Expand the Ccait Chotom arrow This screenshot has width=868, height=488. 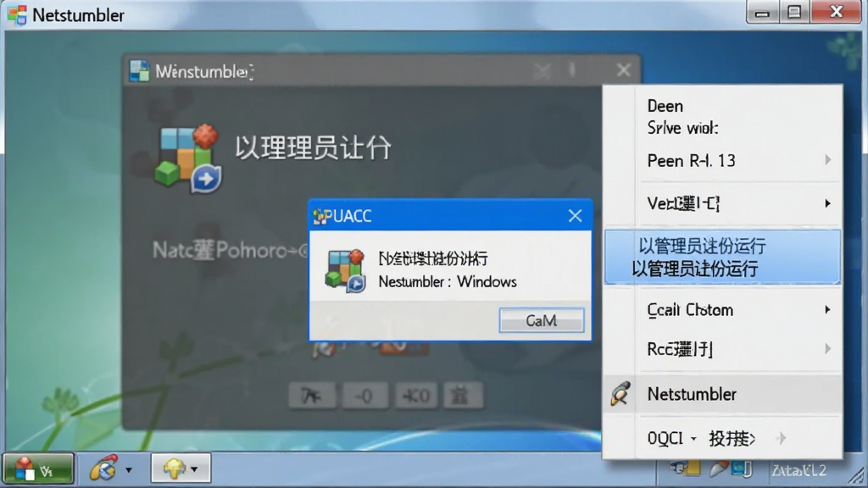[827, 309]
